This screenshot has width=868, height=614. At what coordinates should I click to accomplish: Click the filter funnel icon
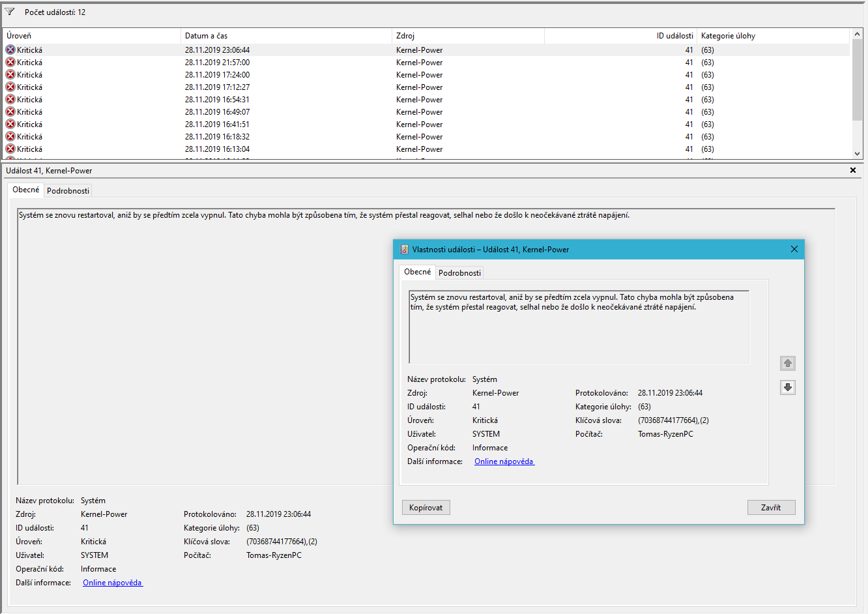[x=10, y=12]
